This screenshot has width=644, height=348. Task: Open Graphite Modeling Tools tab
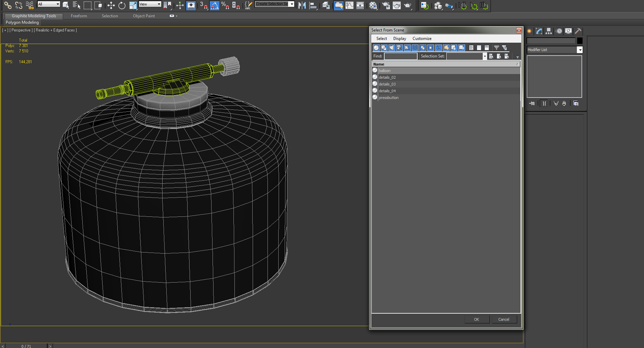(x=34, y=16)
